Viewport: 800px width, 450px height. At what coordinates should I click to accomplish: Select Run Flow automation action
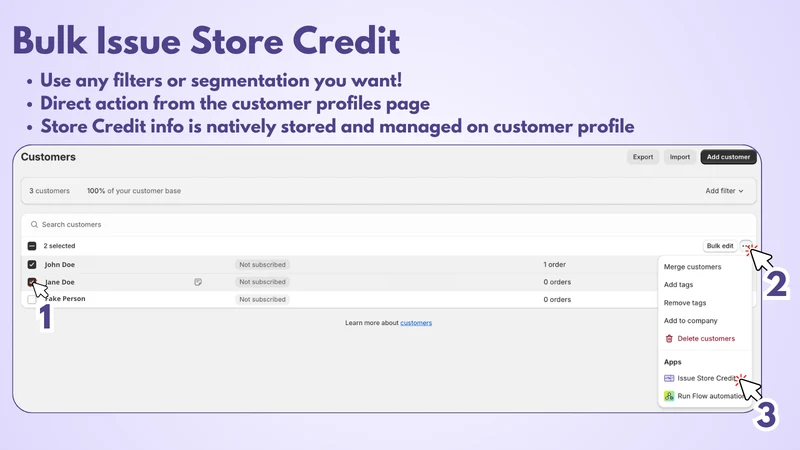(x=709, y=396)
